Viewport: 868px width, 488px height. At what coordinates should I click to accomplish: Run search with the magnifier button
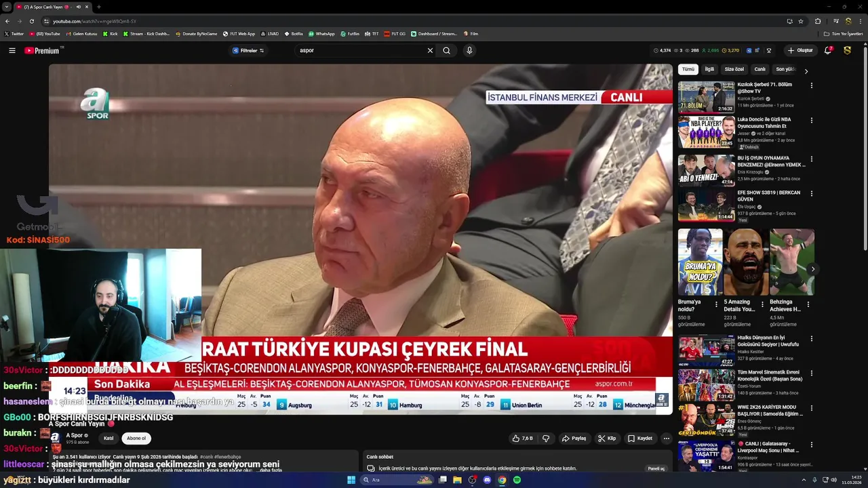[446, 50]
